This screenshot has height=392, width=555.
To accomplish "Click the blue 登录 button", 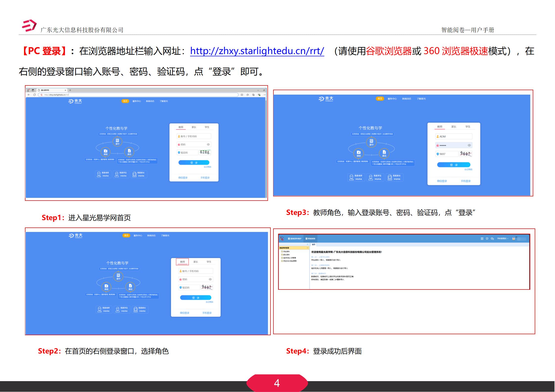I will point(194,163).
